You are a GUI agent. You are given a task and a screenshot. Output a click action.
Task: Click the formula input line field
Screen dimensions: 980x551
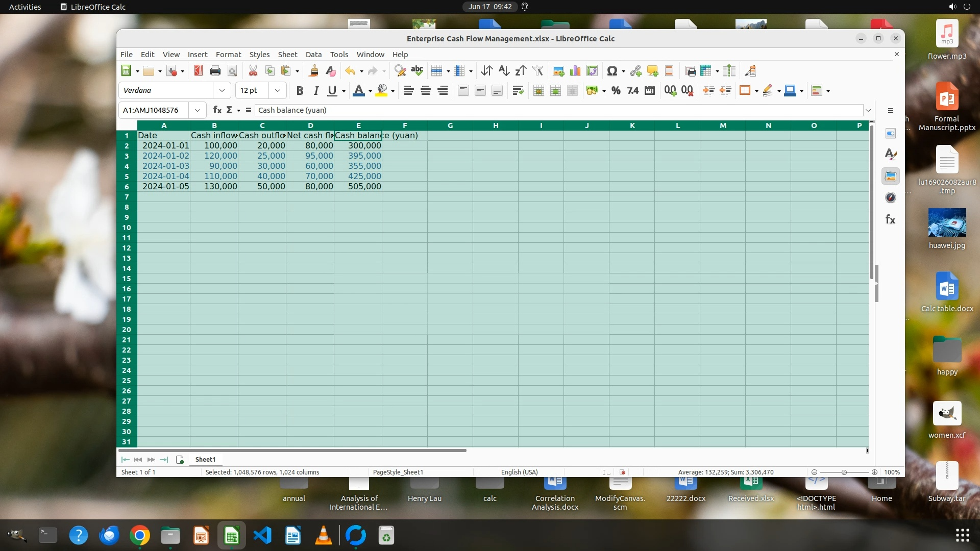coord(556,110)
